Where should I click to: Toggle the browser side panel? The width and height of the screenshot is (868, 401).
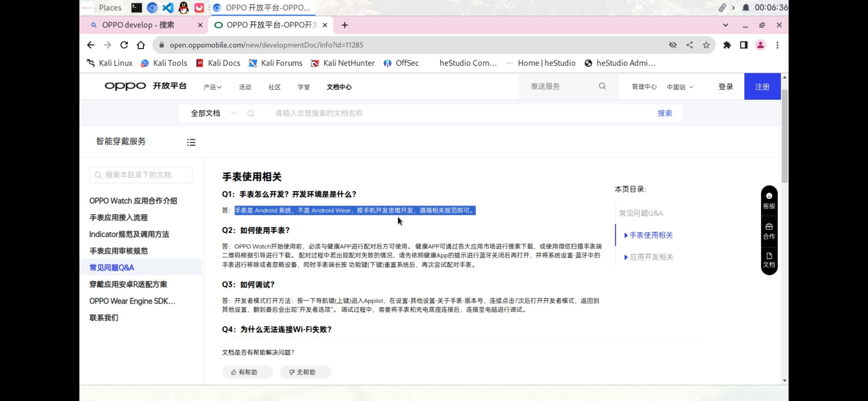[x=744, y=45]
